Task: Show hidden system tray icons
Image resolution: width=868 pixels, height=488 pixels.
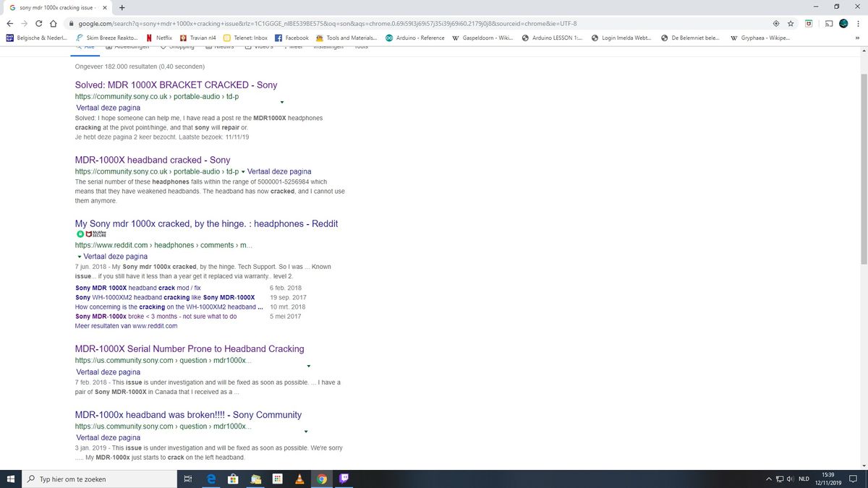Action: tap(769, 479)
